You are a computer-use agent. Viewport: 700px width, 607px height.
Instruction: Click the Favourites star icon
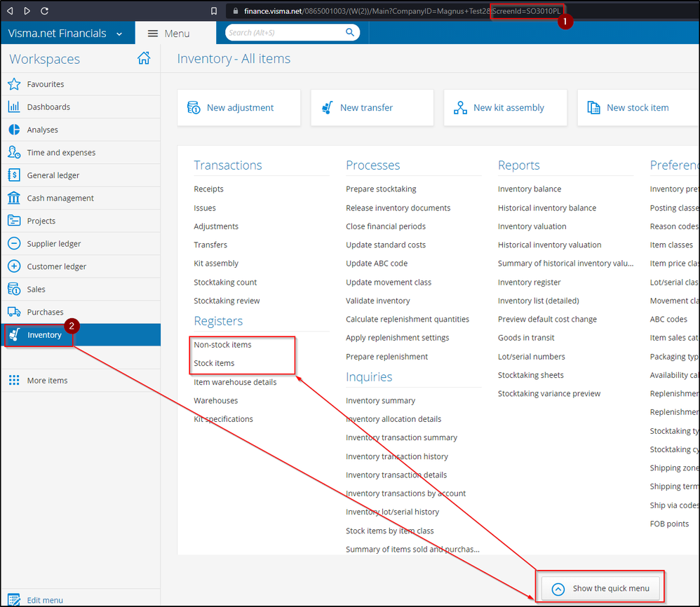click(x=14, y=84)
